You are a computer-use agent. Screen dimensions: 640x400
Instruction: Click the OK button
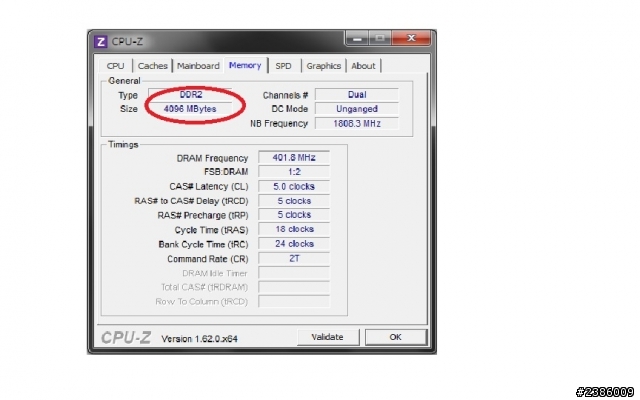tap(396, 337)
